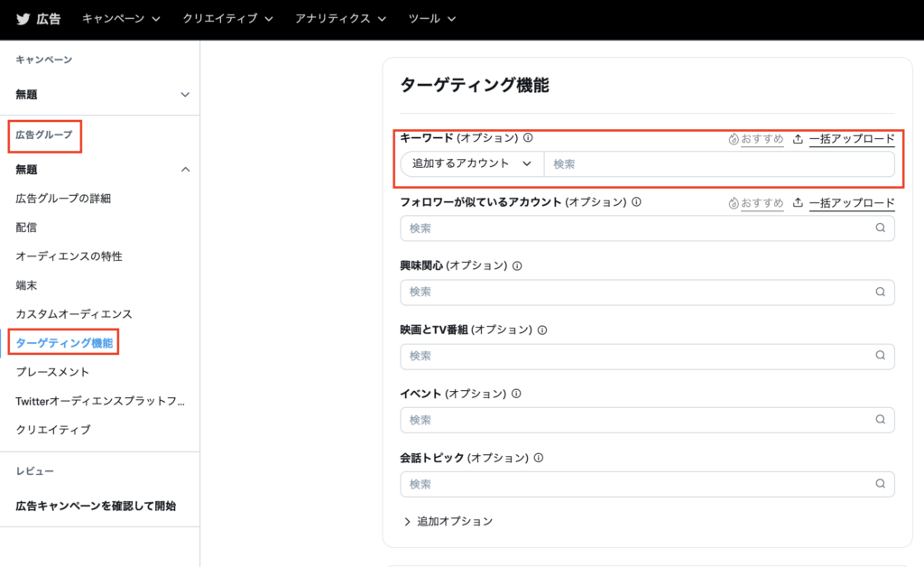Select カスタムオーディエンス in sidebar

(74, 314)
